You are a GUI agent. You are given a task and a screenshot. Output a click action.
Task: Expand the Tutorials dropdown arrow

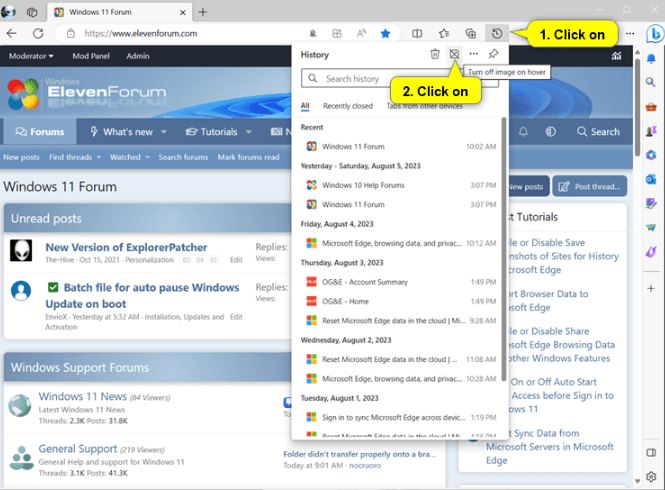point(249,132)
